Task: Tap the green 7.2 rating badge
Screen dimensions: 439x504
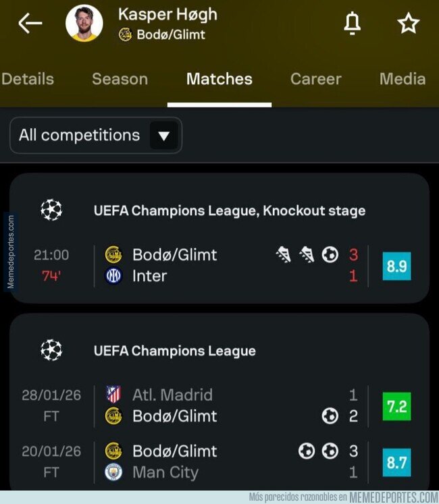Action: [x=396, y=405]
